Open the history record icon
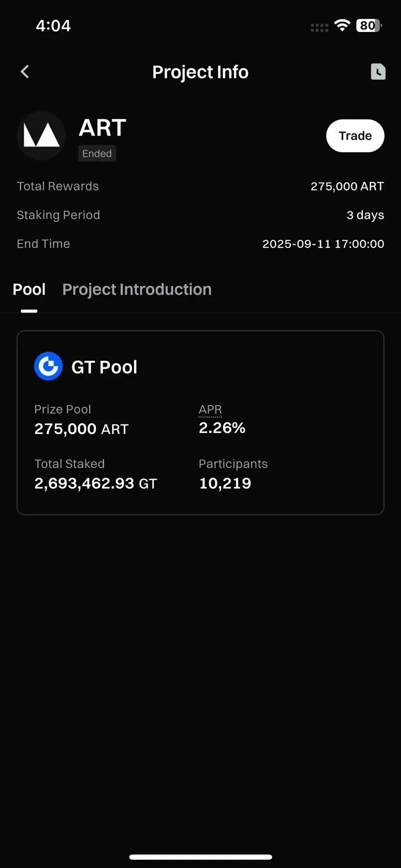Viewport: 401px width, 868px height. click(378, 72)
